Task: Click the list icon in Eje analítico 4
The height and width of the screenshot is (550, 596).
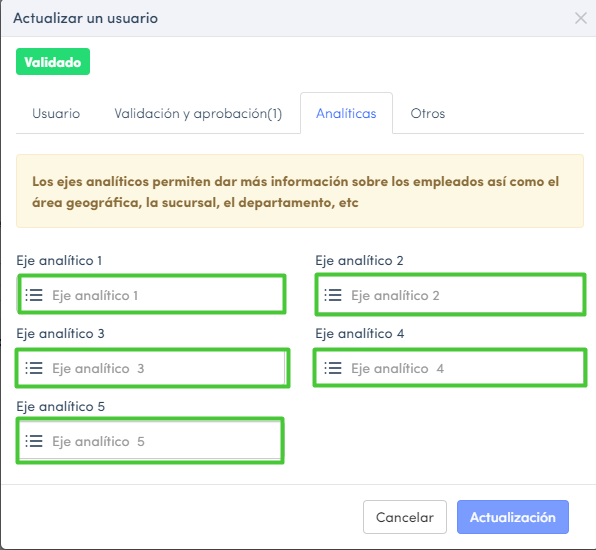Action: click(333, 368)
